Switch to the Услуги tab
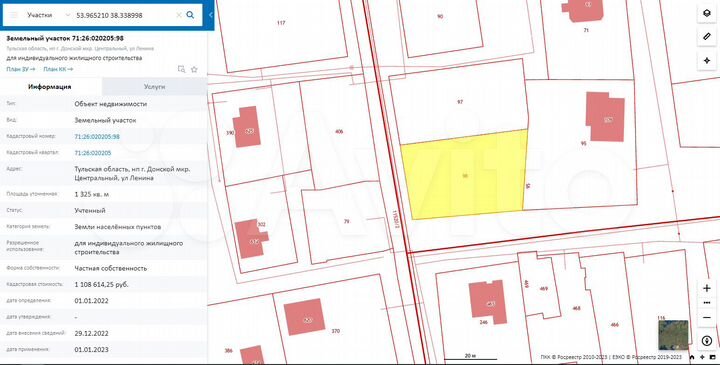The height and width of the screenshot is (365, 720). point(154,86)
